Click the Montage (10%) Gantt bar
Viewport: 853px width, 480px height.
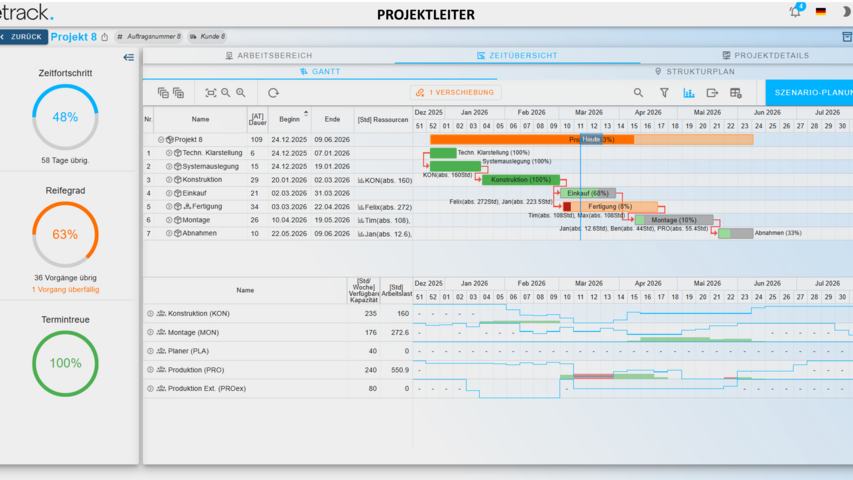tap(674, 220)
